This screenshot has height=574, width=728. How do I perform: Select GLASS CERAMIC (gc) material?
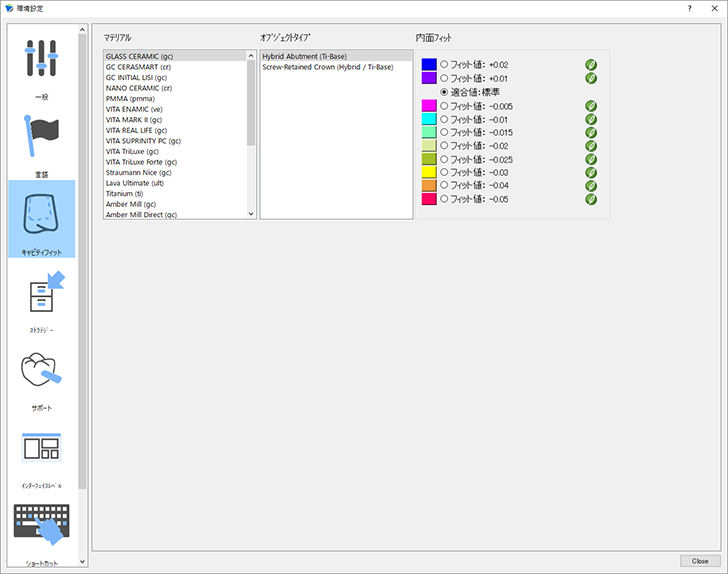point(175,56)
